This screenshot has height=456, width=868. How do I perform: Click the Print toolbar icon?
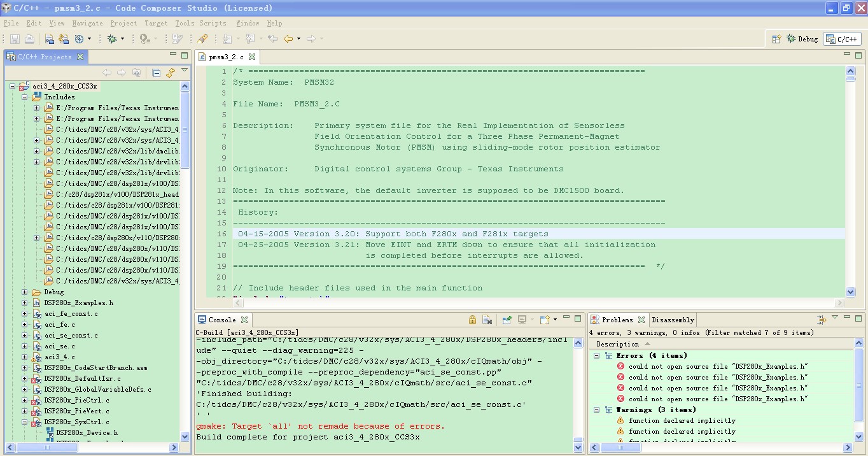[29, 39]
